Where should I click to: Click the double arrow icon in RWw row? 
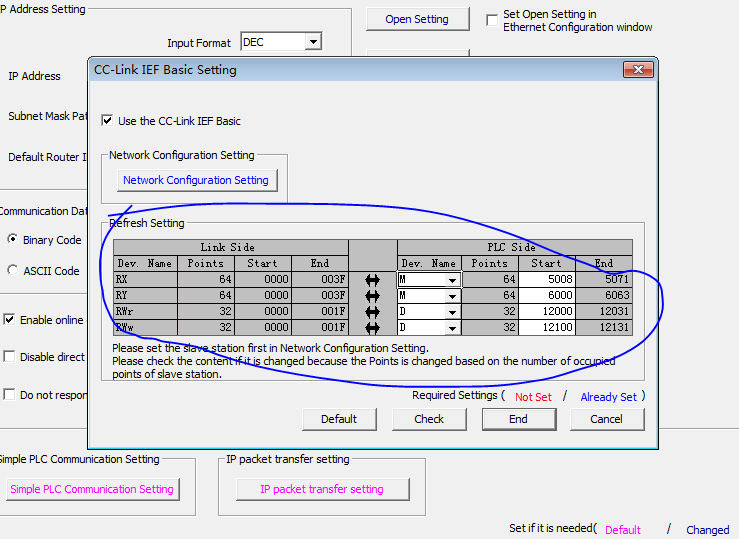tap(373, 327)
